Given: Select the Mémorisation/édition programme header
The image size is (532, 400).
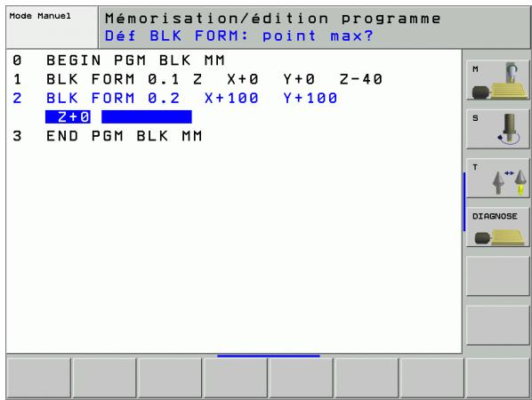Looking at the screenshot, I should (x=273, y=19).
